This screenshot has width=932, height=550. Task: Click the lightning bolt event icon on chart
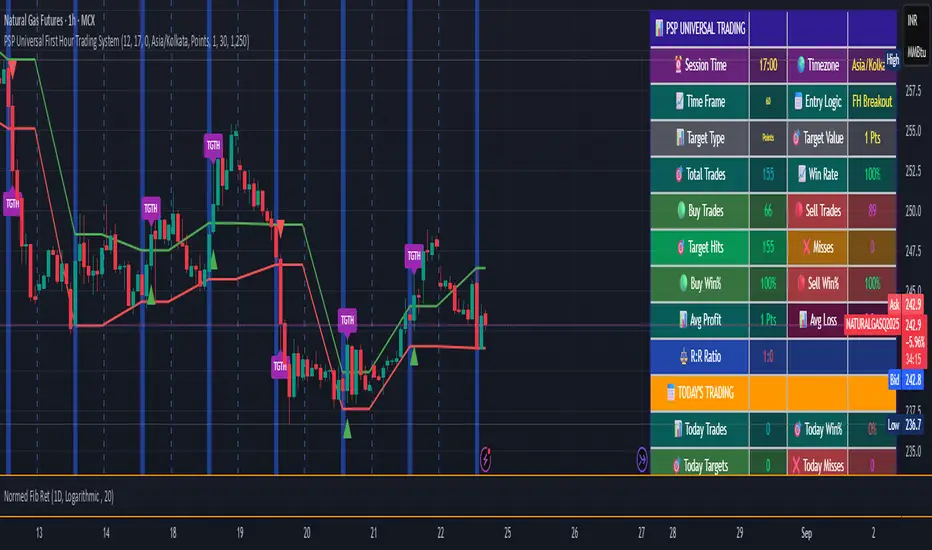pyautogui.click(x=486, y=459)
